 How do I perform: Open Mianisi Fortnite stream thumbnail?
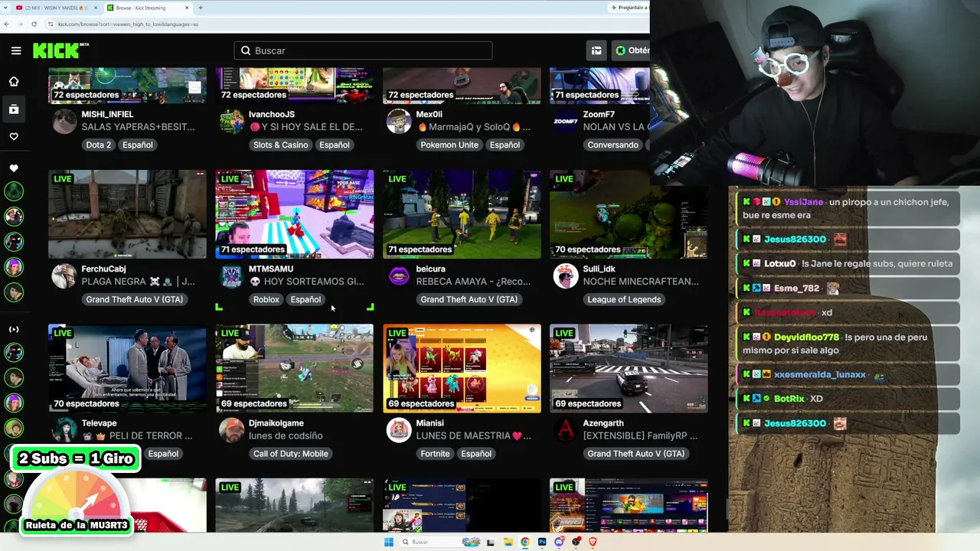(462, 369)
